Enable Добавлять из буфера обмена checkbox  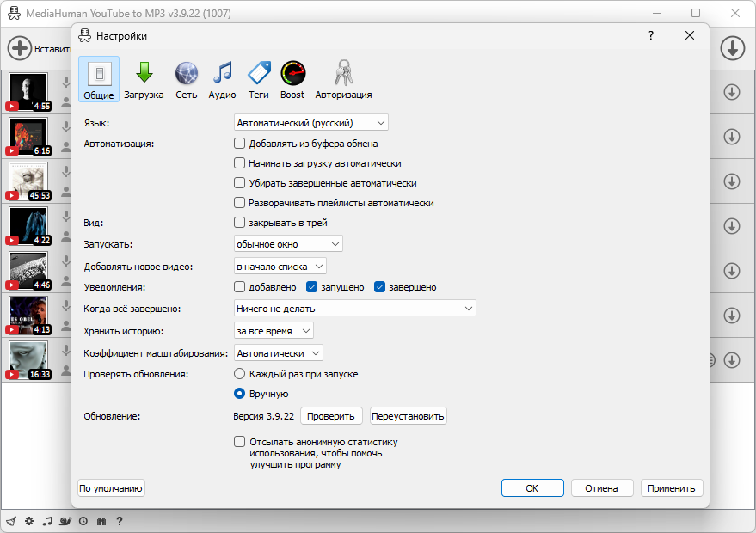[x=240, y=143]
